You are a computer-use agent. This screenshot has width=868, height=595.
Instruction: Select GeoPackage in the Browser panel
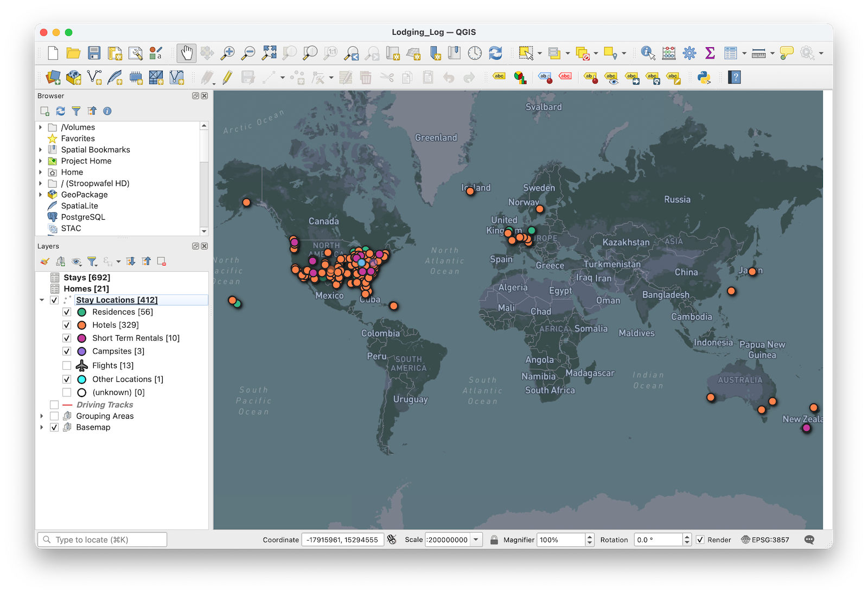[84, 195]
